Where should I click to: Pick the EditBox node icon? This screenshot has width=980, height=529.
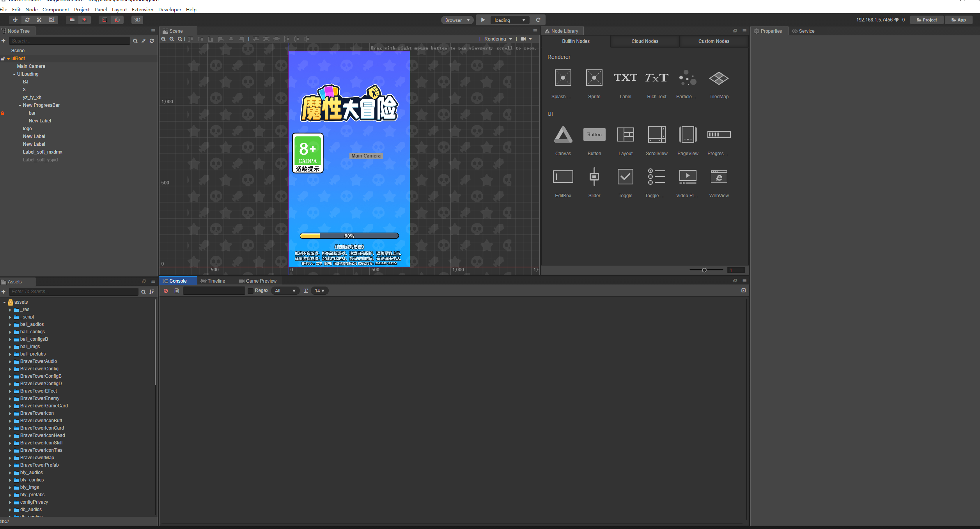point(563,177)
